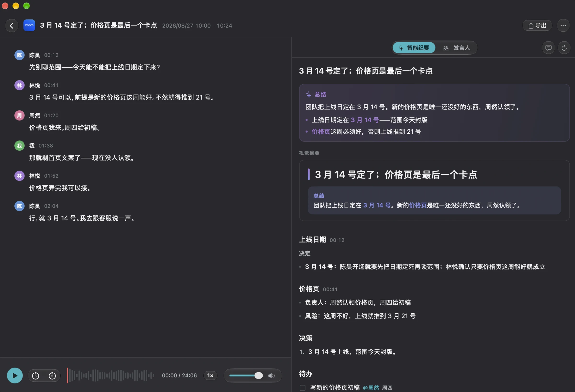Click the macOS yellow minimize window button

coord(16,6)
